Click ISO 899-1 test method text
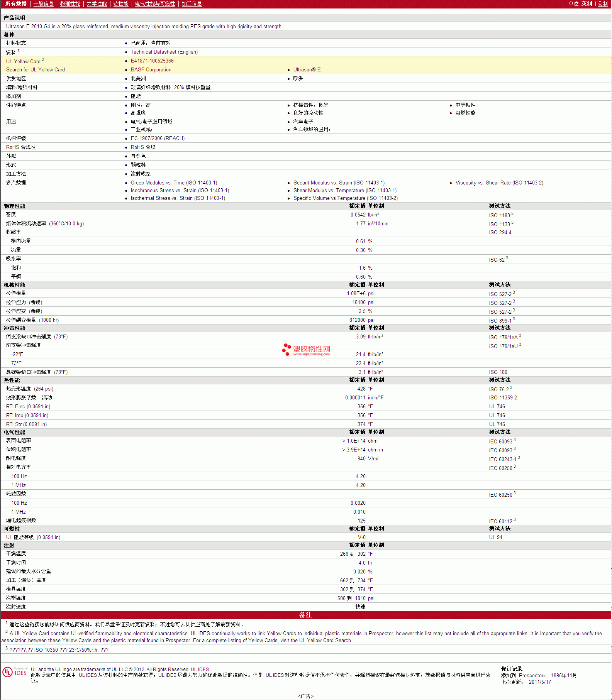Image resolution: width=612 pixels, height=700 pixels. coord(500,321)
